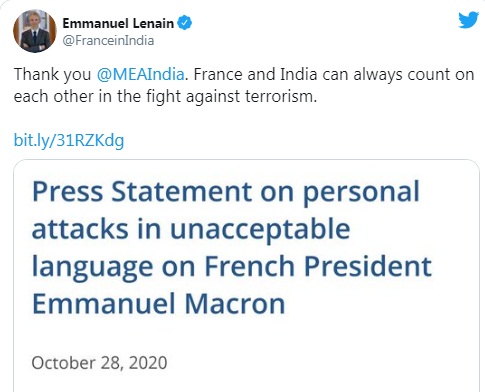Screen dimensions: 485x392
Task: Click the year 2020 in the card date
Action: click(148, 363)
